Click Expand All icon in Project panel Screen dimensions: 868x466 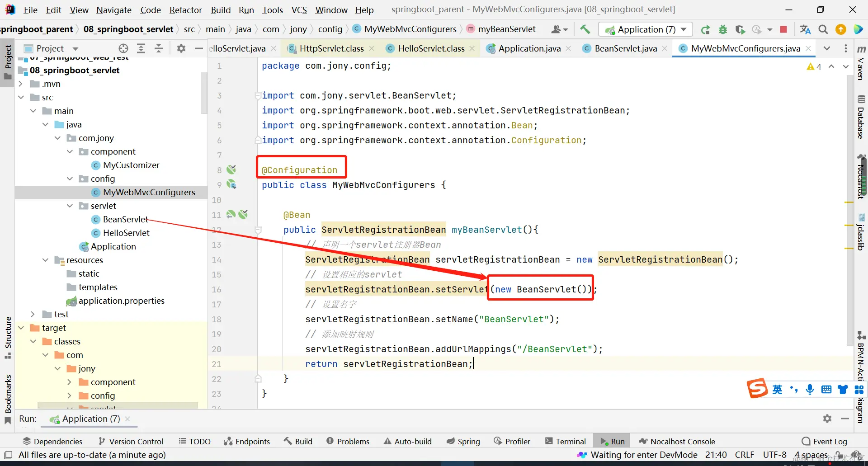(x=141, y=48)
